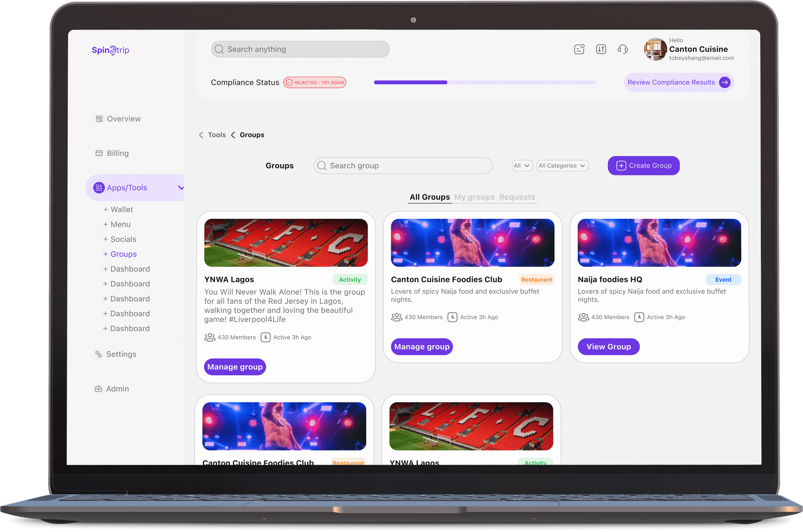Open the Overview sidebar icon
This screenshot has width=803, height=532.
pyautogui.click(x=99, y=119)
